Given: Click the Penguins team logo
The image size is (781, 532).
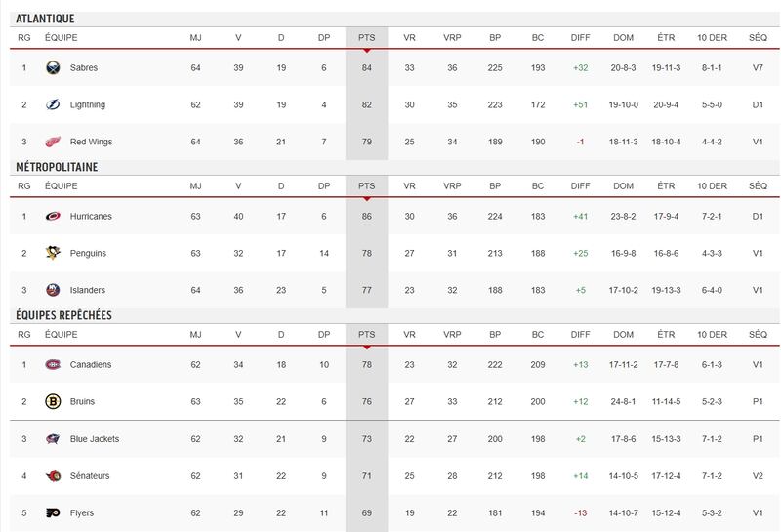Looking at the screenshot, I should (x=53, y=254).
